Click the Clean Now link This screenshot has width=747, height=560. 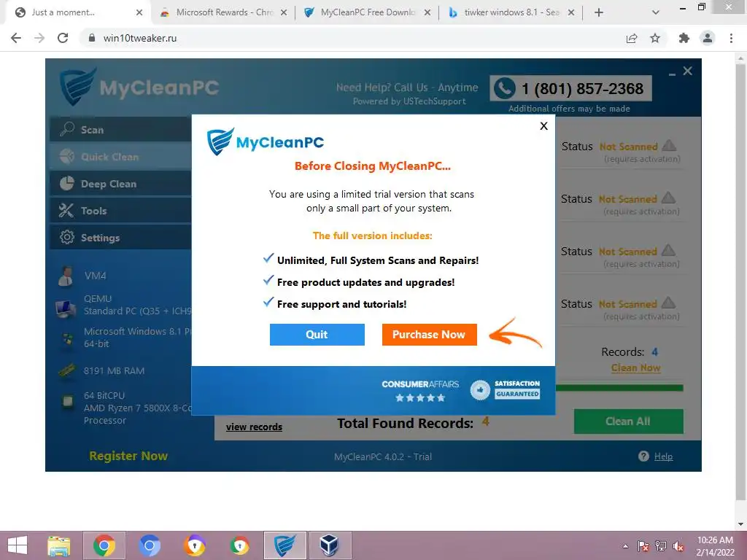635,367
